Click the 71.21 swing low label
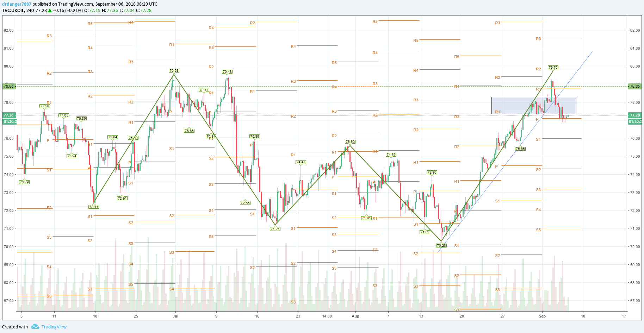This screenshot has width=644, height=333. click(x=275, y=229)
